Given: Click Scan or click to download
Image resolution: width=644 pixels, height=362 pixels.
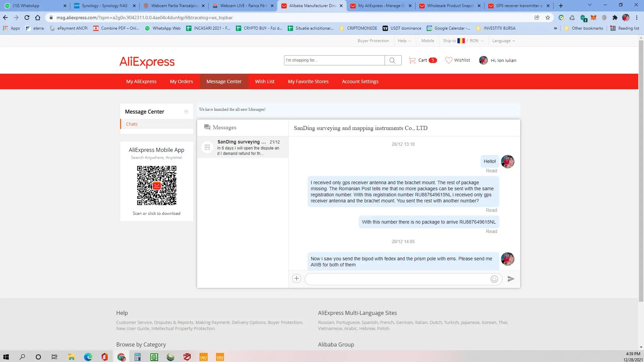Looking at the screenshot, I should pos(156,213).
